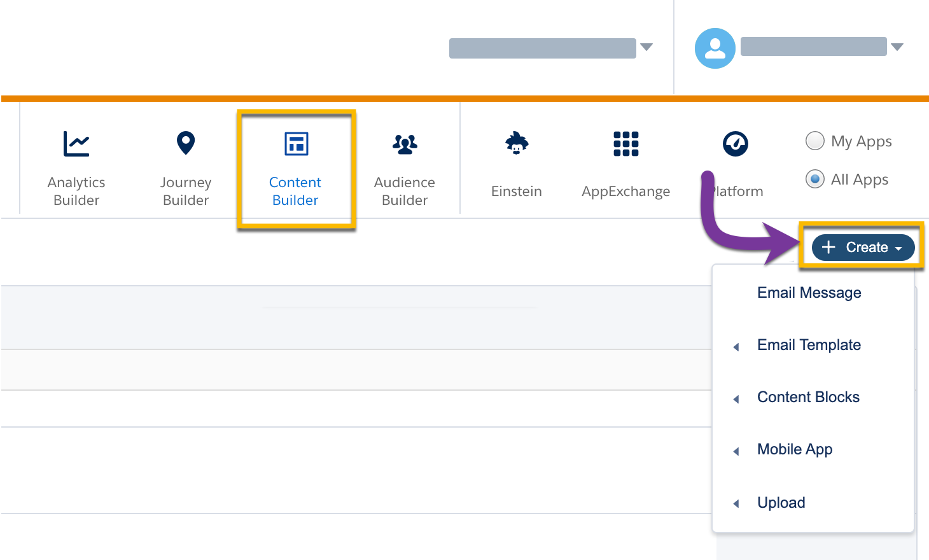
Task: Click the Analytics Builder label
Action: tap(76, 191)
